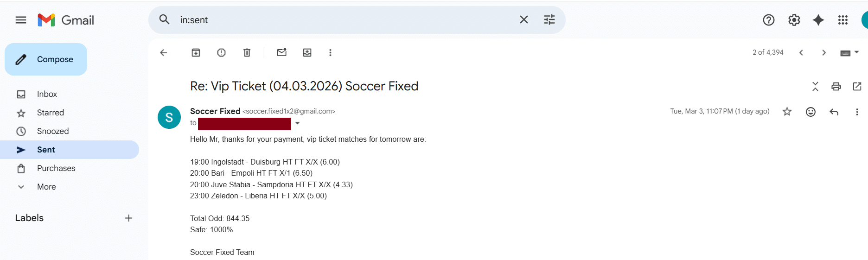The image size is (868, 260).
Task: Delete the email with trash icon
Action: click(x=247, y=53)
